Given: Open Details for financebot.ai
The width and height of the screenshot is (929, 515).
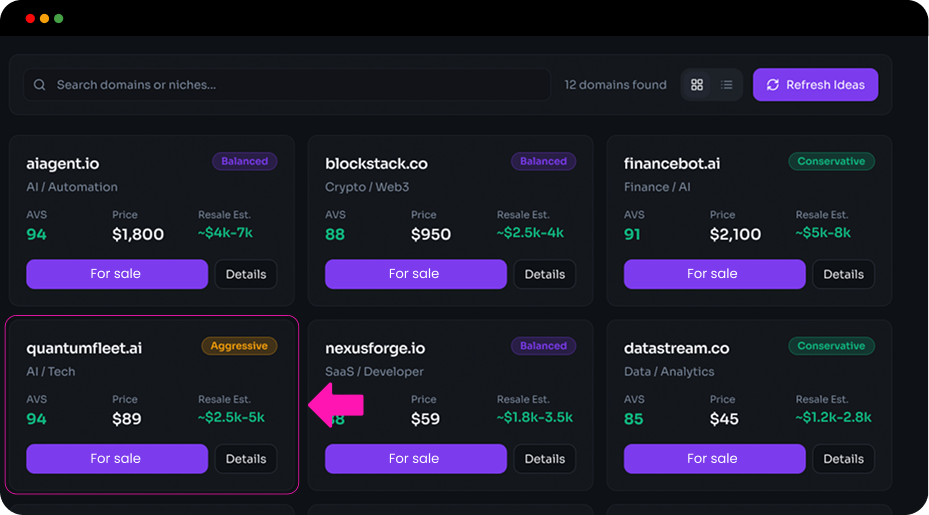Looking at the screenshot, I should 843,274.
